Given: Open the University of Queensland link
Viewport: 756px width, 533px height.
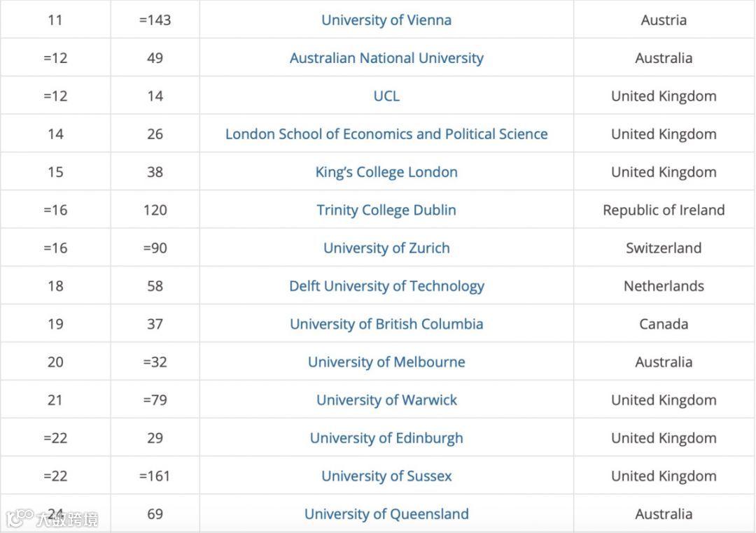Looking at the screenshot, I should pyautogui.click(x=386, y=514).
